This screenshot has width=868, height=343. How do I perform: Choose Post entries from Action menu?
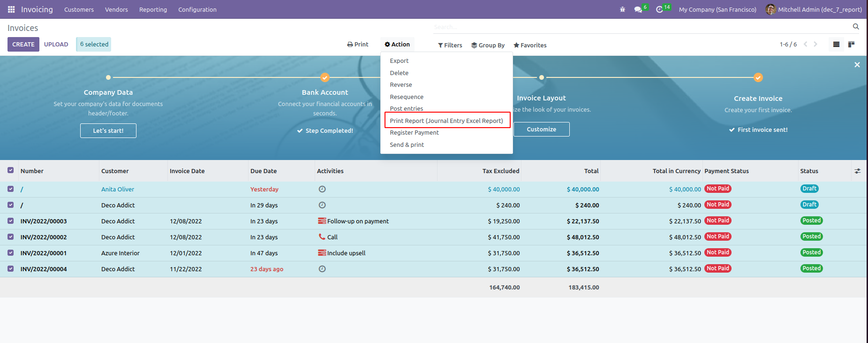(446, 109)
